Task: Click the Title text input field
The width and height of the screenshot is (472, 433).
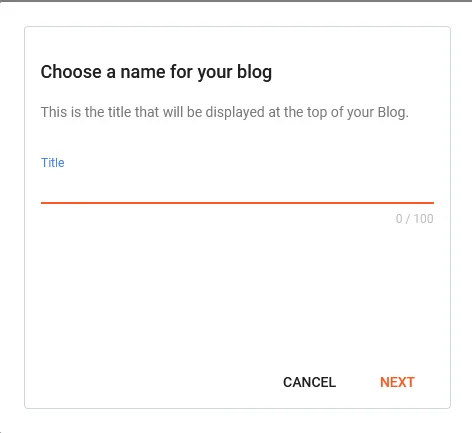Action: pos(237,188)
